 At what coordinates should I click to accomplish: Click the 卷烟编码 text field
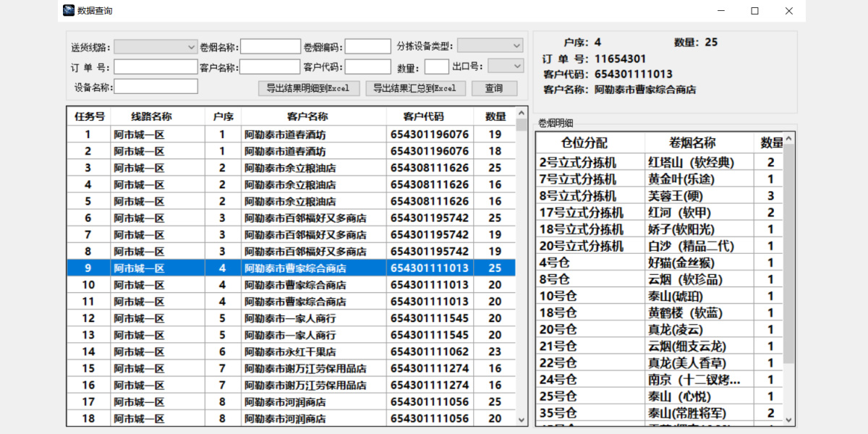(x=367, y=47)
